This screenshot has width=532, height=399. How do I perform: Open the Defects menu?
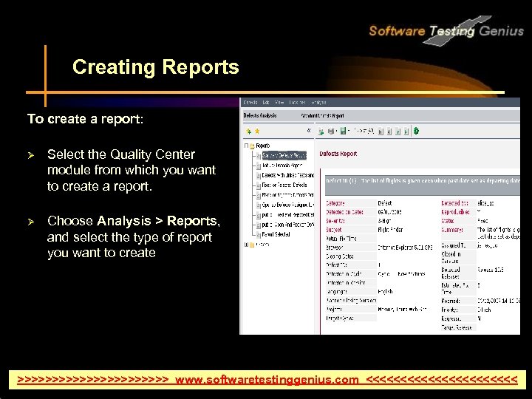pyautogui.click(x=250, y=102)
